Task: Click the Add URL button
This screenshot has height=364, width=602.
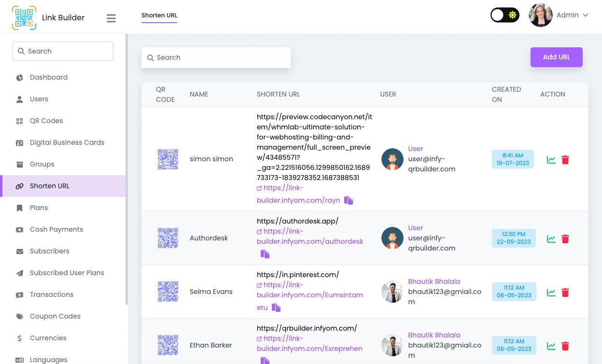Action: point(556,57)
